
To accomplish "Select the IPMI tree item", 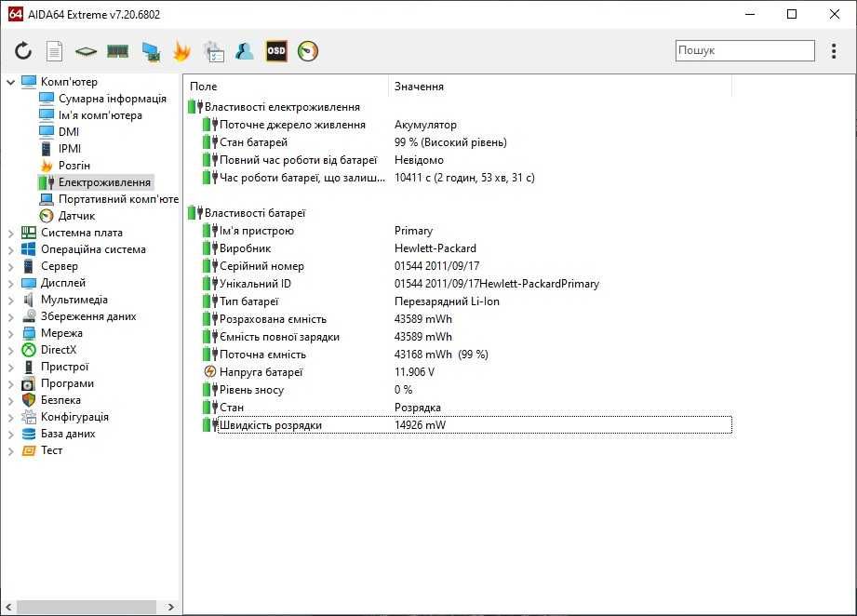I will tap(70, 149).
